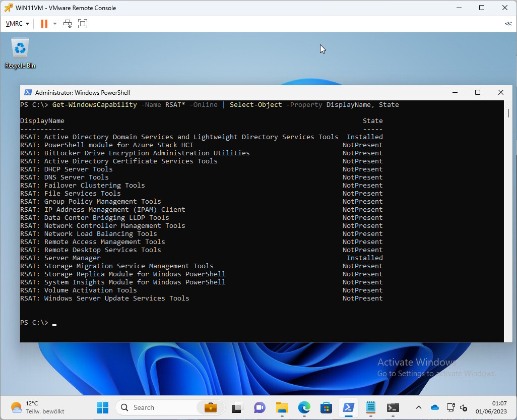Pause the virtual machine with orange button
Image resolution: width=517 pixels, height=420 pixels.
[x=44, y=24]
